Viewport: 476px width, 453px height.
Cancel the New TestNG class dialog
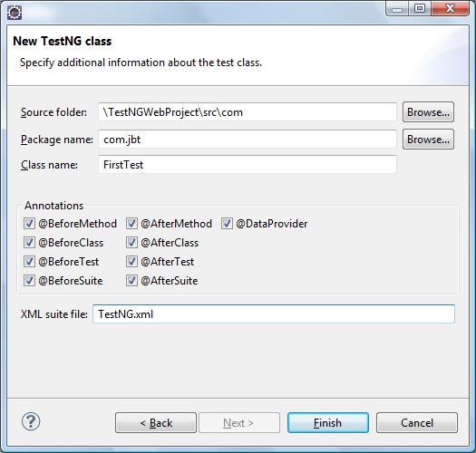(x=417, y=423)
